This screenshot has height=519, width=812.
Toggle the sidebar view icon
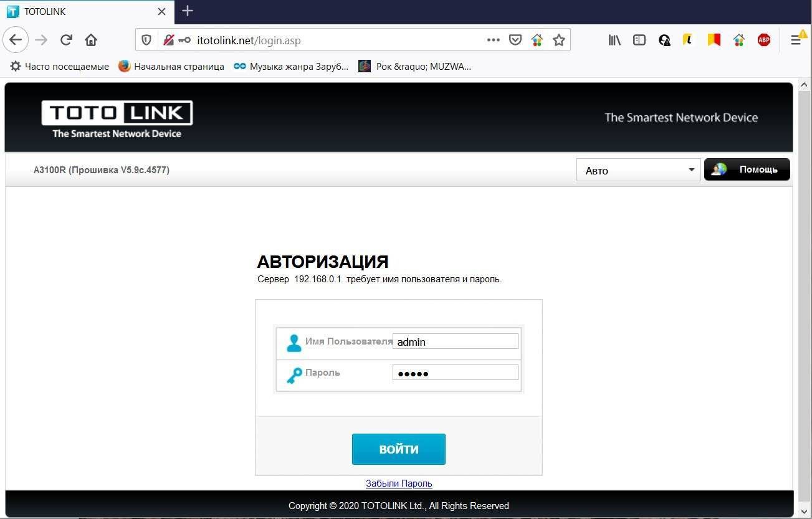pos(639,40)
